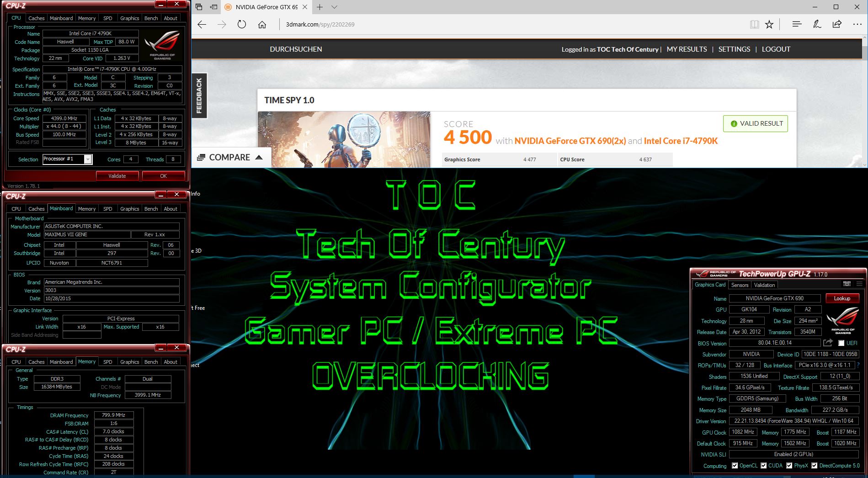Toggle the CUDA checkbox
This screenshot has height=478, width=868.
coord(763,466)
